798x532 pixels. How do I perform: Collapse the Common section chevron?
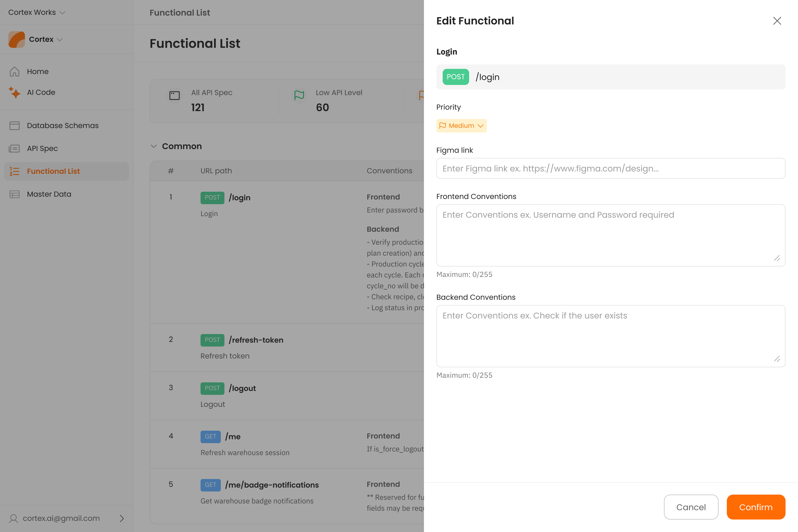(154, 146)
